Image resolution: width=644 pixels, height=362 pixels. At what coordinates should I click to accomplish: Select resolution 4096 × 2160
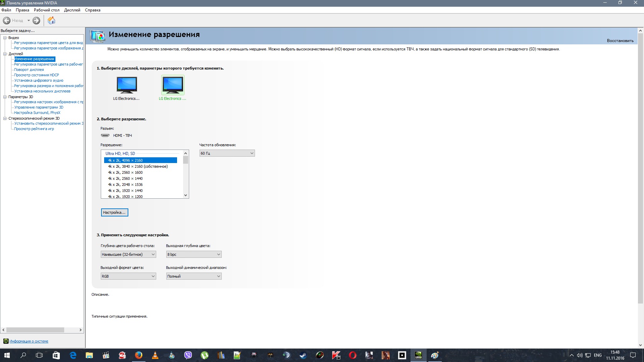[140, 160]
